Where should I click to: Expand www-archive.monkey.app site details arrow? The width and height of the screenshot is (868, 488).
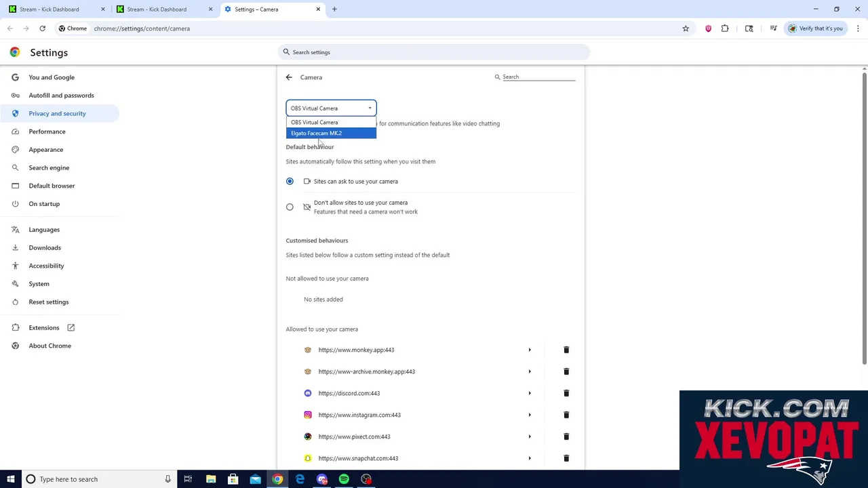(530, 371)
